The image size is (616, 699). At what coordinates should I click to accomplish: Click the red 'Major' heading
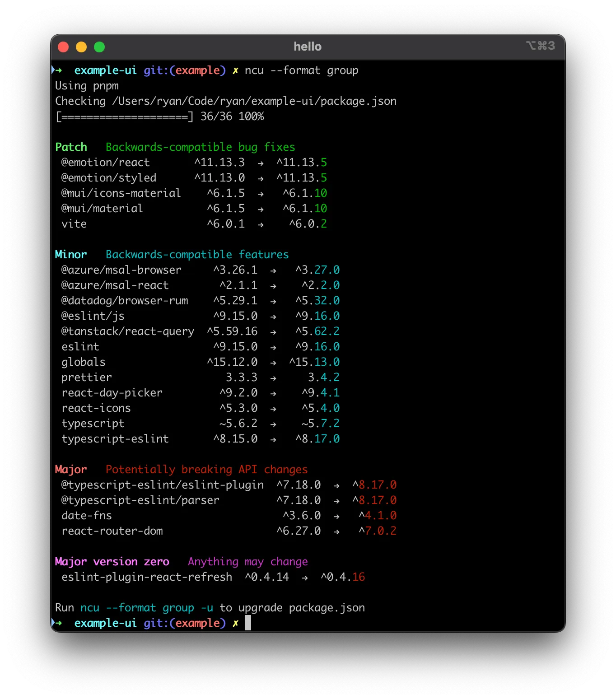pyautogui.click(x=71, y=470)
